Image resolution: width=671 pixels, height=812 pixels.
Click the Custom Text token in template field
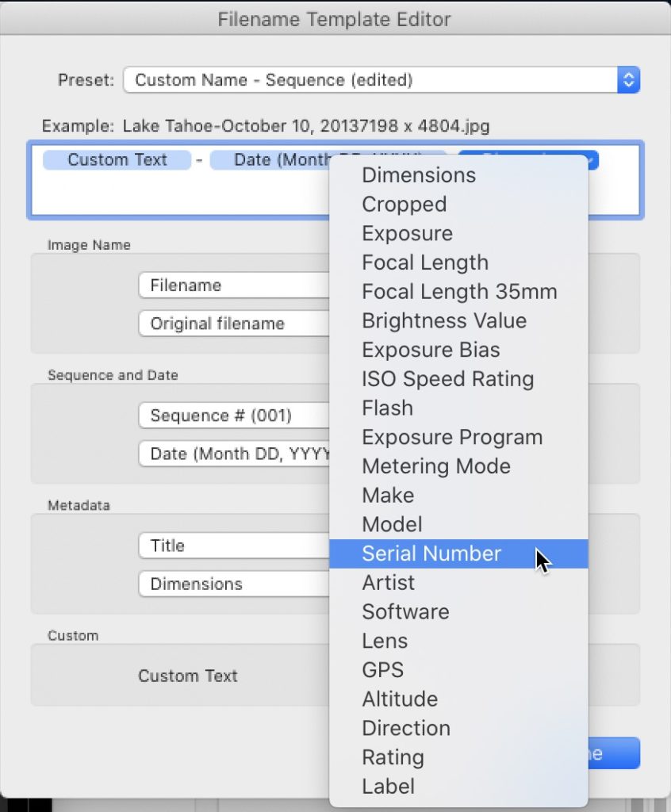[x=117, y=159]
